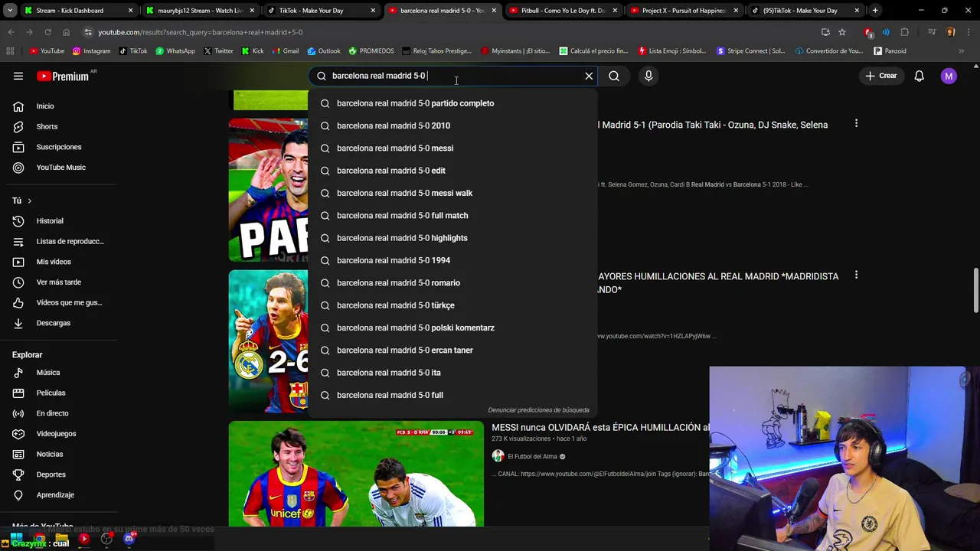Screen dimensions: 980x551
Task: Open options for Parodia Taki Taki video
Action: (856, 123)
